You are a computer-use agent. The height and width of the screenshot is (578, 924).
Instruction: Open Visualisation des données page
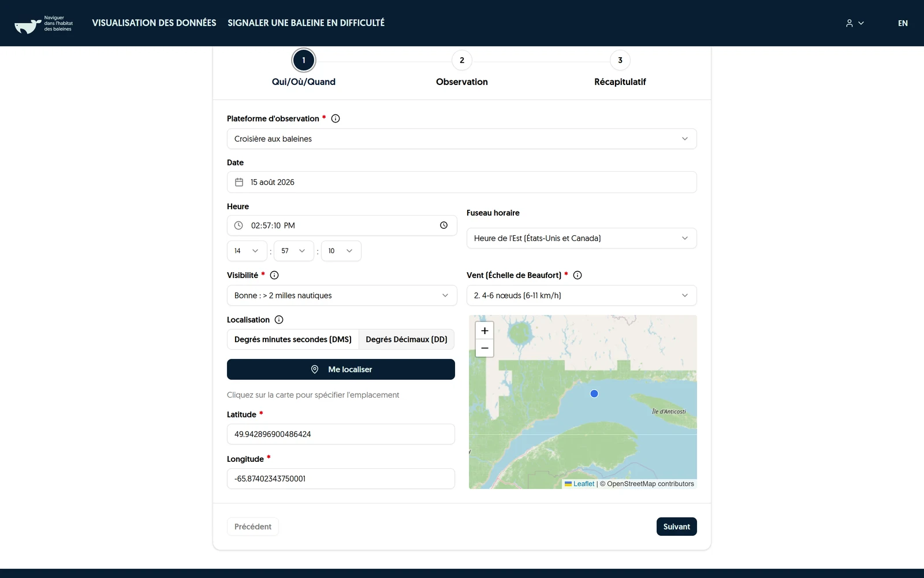pyautogui.click(x=154, y=23)
